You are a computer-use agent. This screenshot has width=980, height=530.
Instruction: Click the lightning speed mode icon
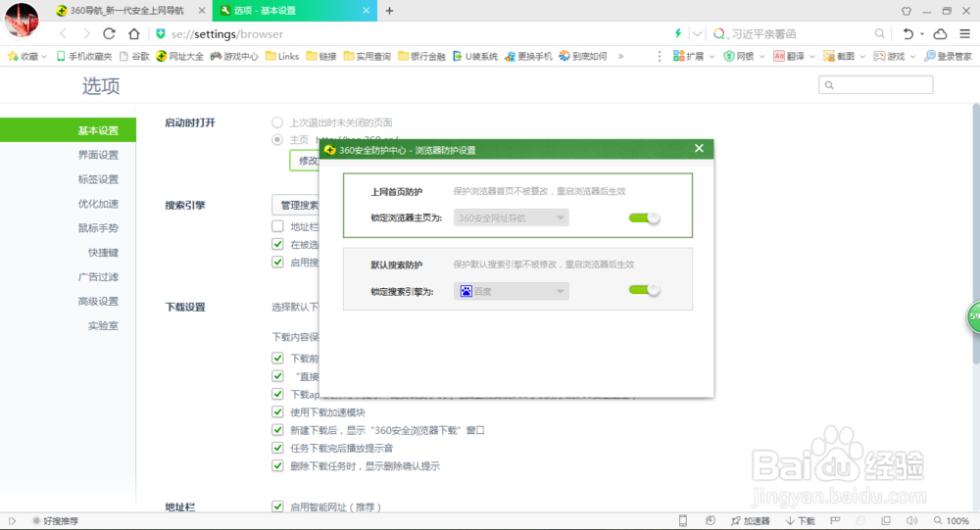(677, 33)
